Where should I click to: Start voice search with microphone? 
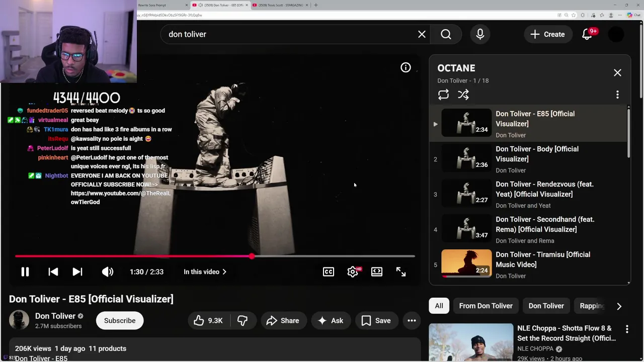tap(480, 34)
